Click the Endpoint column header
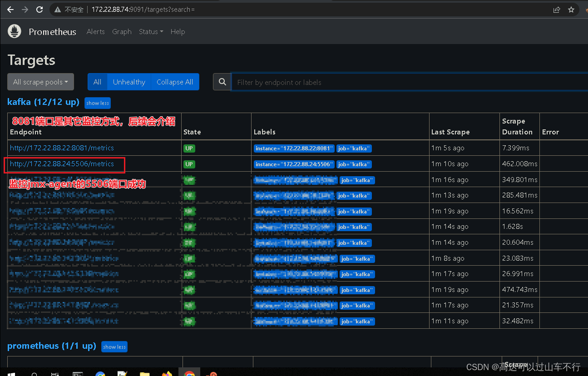Image resolution: width=588 pixels, height=376 pixels. (25, 132)
